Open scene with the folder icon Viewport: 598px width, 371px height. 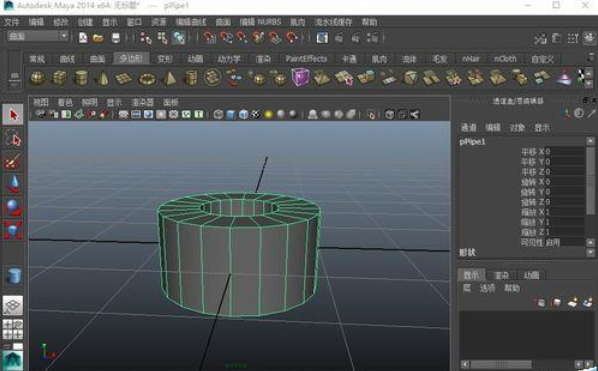pos(98,38)
